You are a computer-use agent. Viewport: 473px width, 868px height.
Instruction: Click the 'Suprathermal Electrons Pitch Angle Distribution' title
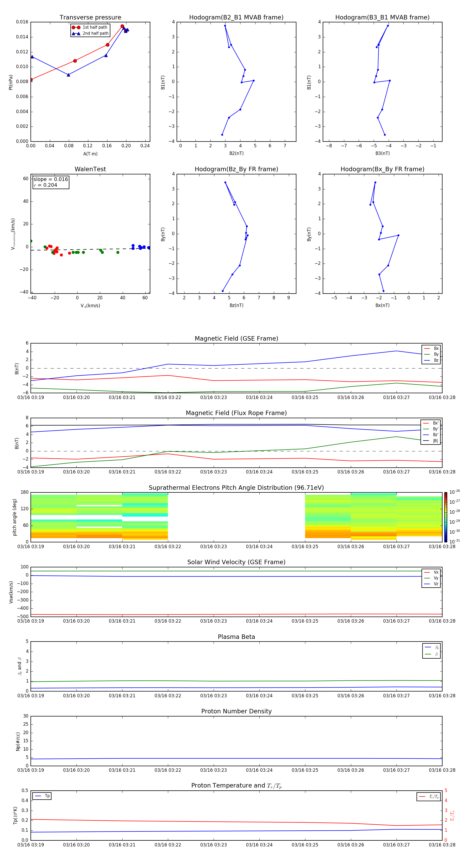[x=236, y=488]
